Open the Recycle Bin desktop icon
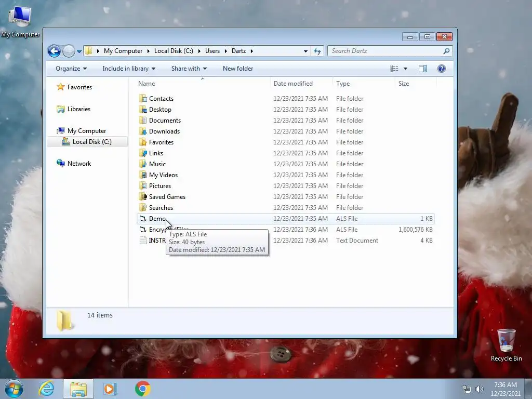Viewport: 532px width, 399px height. pos(506,345)
